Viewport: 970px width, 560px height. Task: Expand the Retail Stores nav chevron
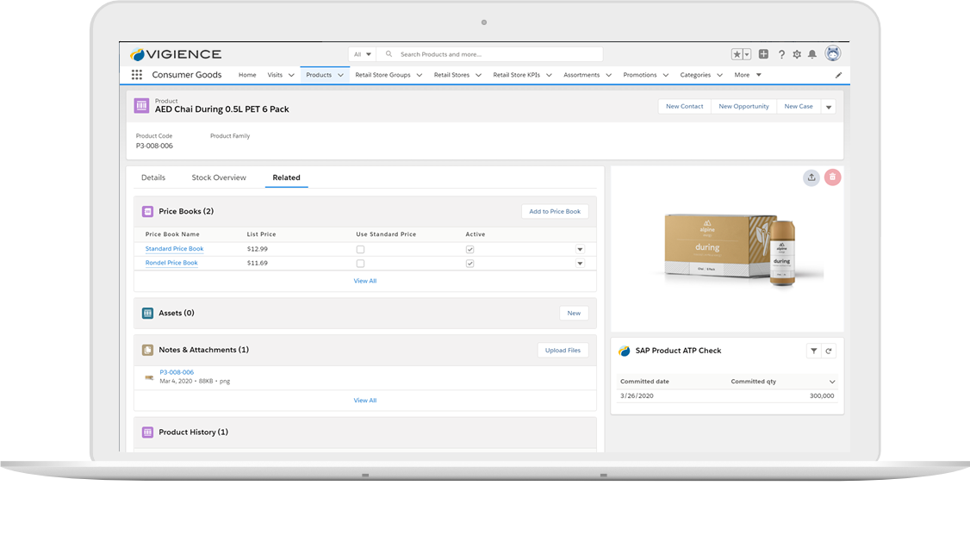click(x=478, y=76)
